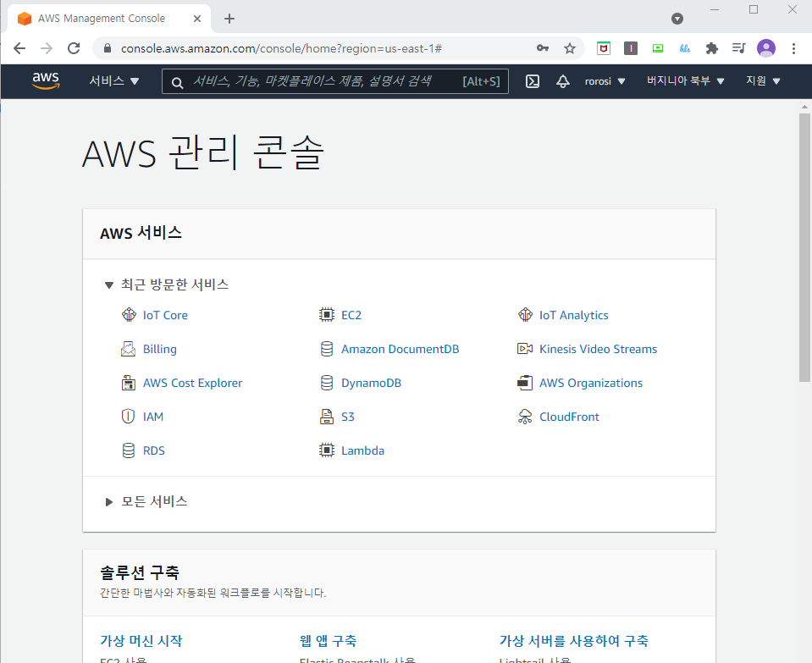This screenshot has width=812, height=663.
Task: Click the RDS database icon
Action: pos(129,450)
